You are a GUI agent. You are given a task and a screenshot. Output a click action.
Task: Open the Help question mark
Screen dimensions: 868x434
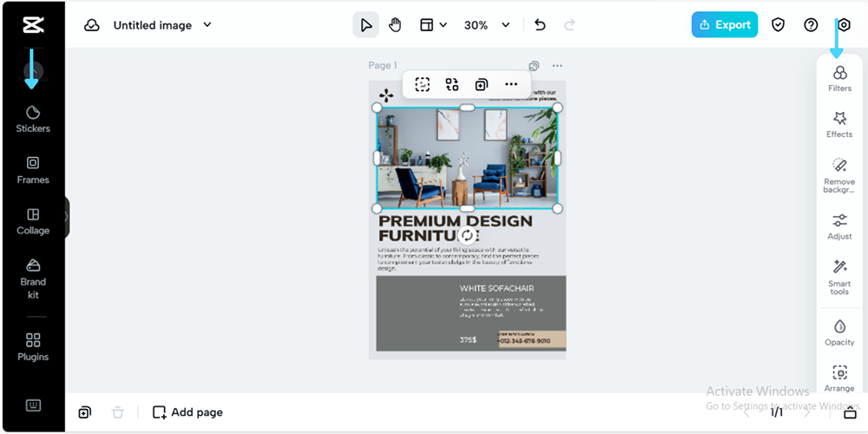click(811, 25)
